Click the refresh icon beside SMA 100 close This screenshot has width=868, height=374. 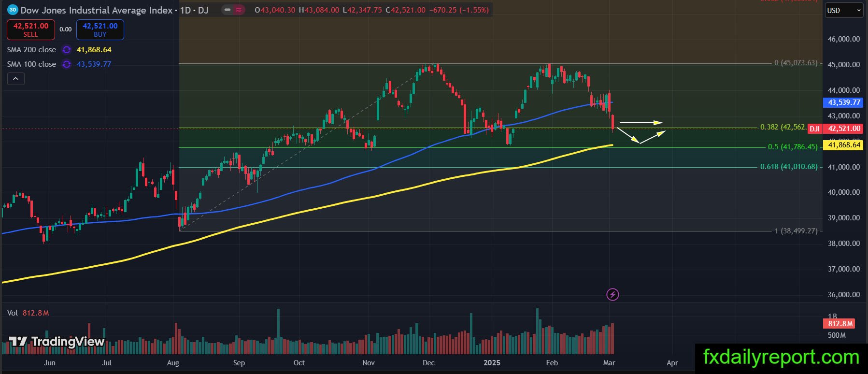67,64
